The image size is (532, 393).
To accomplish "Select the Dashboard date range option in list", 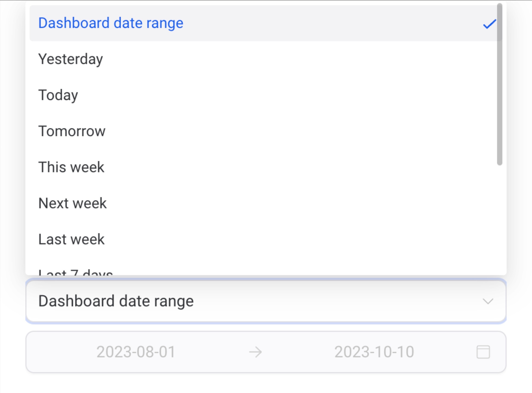I will coord(111,23).
